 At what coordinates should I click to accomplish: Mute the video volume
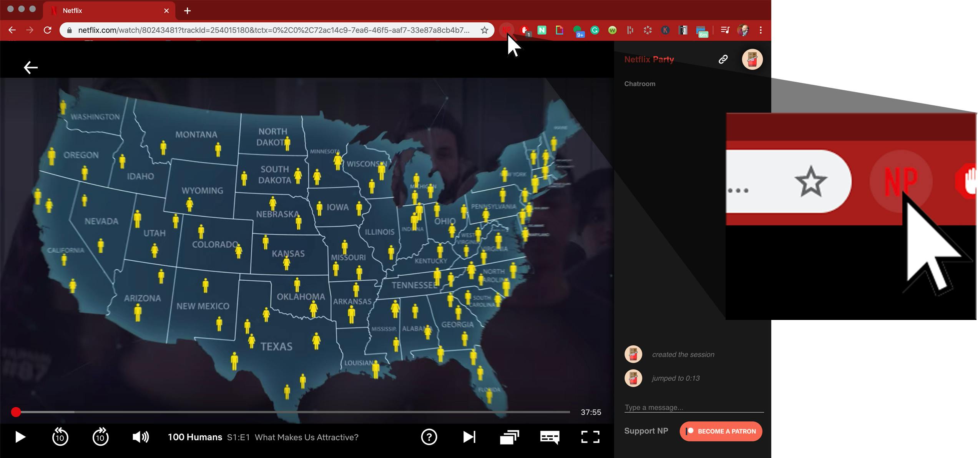tap(140, 437)
